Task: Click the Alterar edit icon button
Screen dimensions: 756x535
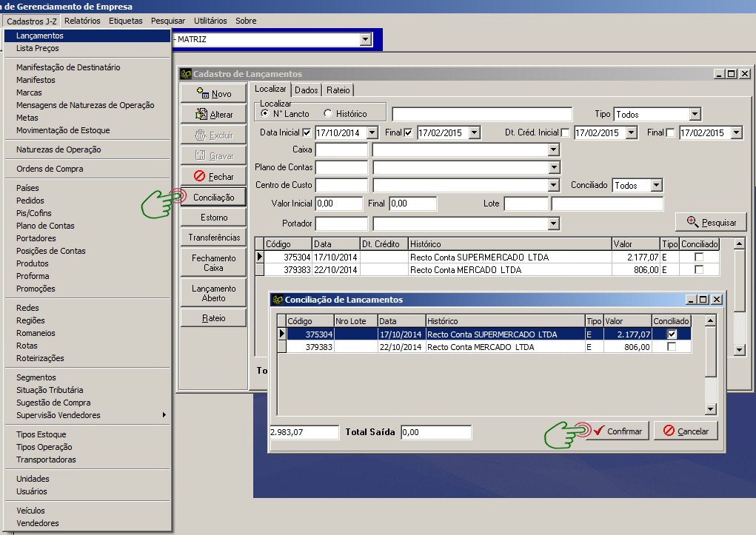Action: (213, 115)
